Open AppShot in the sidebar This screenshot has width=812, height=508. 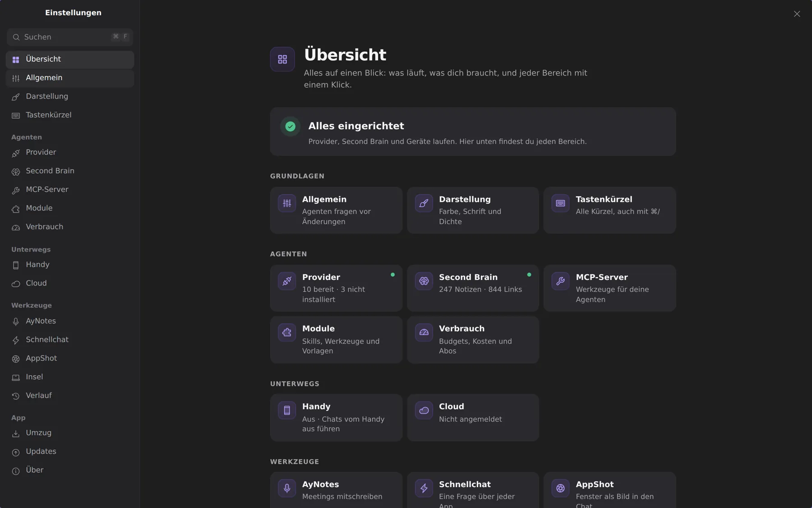pos(70,358)
